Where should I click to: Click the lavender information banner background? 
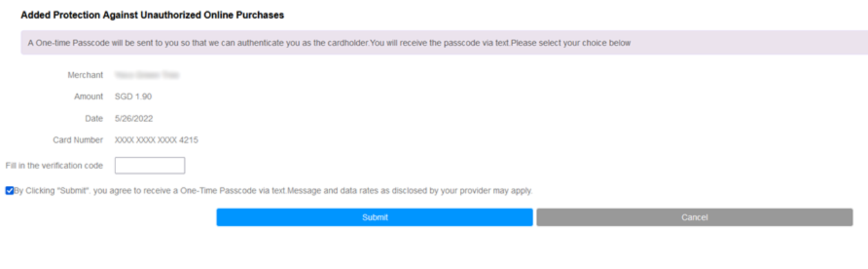point(746,43)
